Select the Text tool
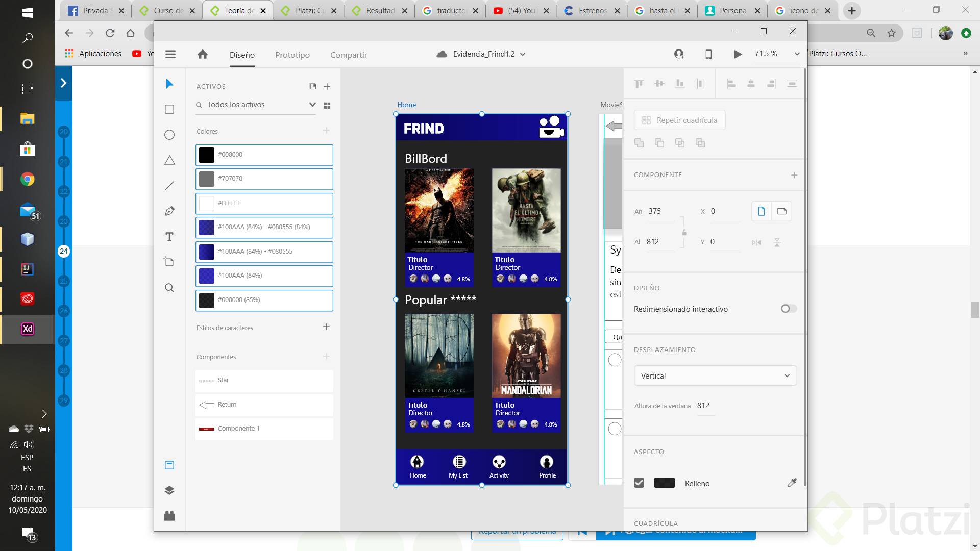This screenshot has width=980, height=551. coord(169,237)
